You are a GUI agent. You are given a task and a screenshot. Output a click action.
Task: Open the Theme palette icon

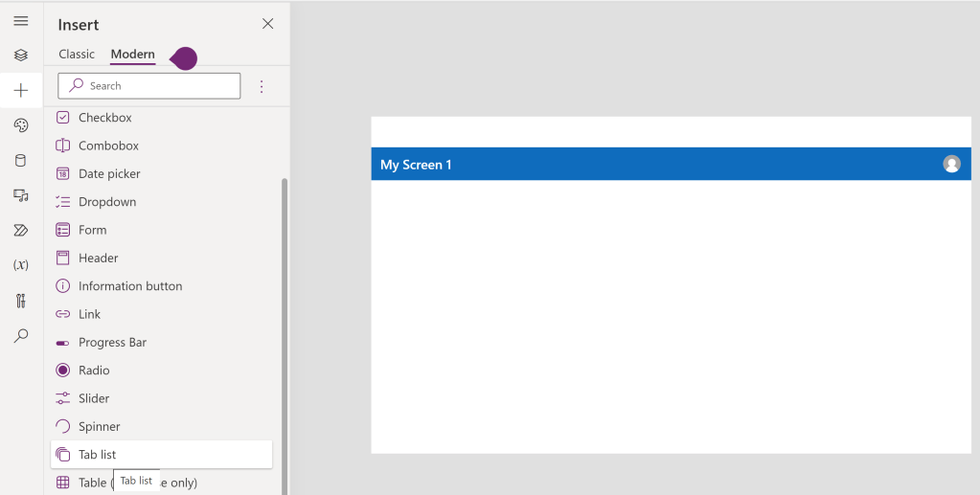pyautogui.click(x=21, y=125)
